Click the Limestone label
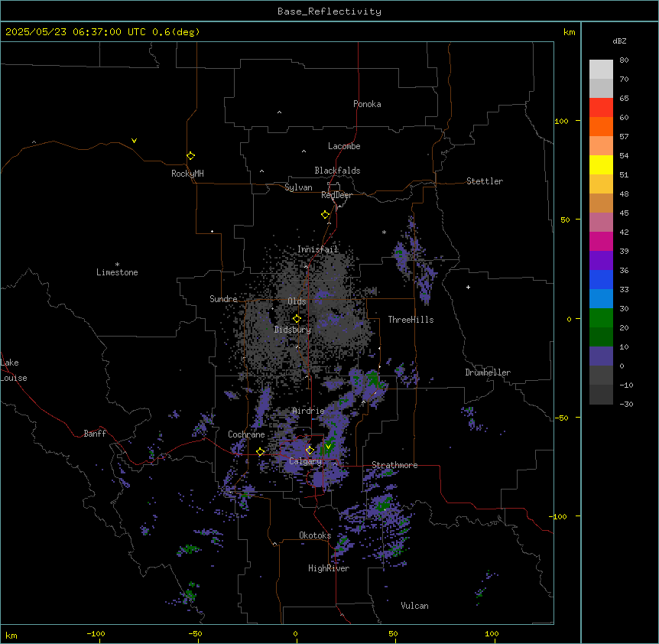This screenshot has width=659, height=644. 117,272
